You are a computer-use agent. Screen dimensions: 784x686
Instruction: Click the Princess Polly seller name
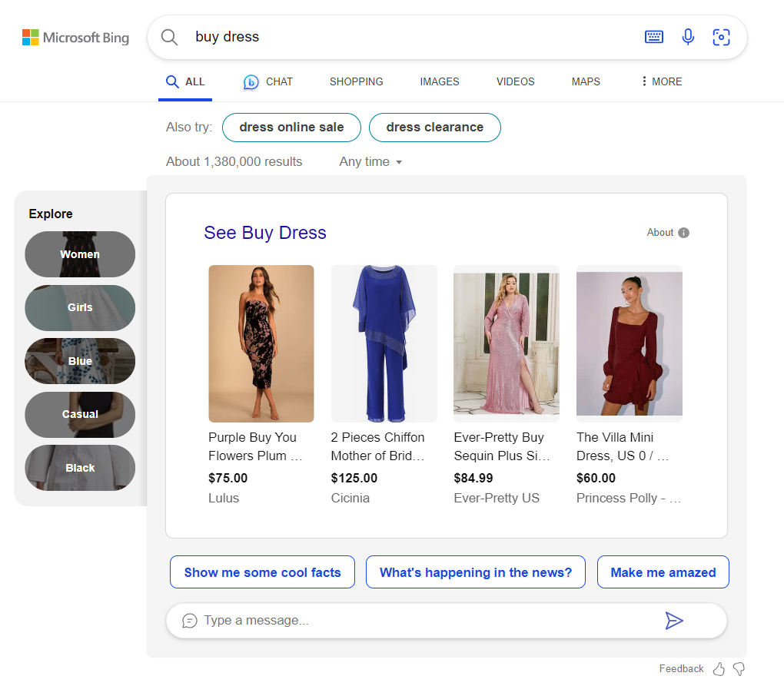tap(629, 498)
